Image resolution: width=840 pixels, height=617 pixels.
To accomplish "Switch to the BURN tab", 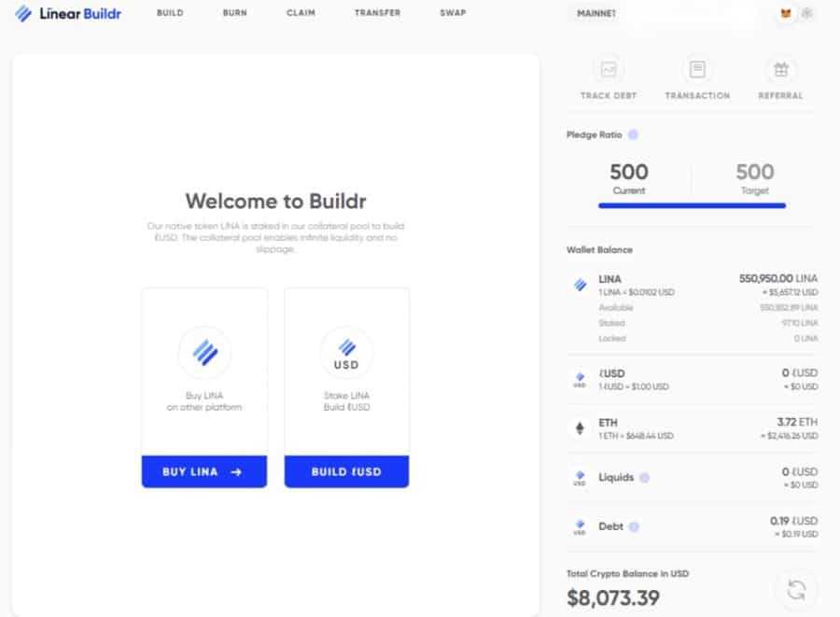I will tap(235, 14).
